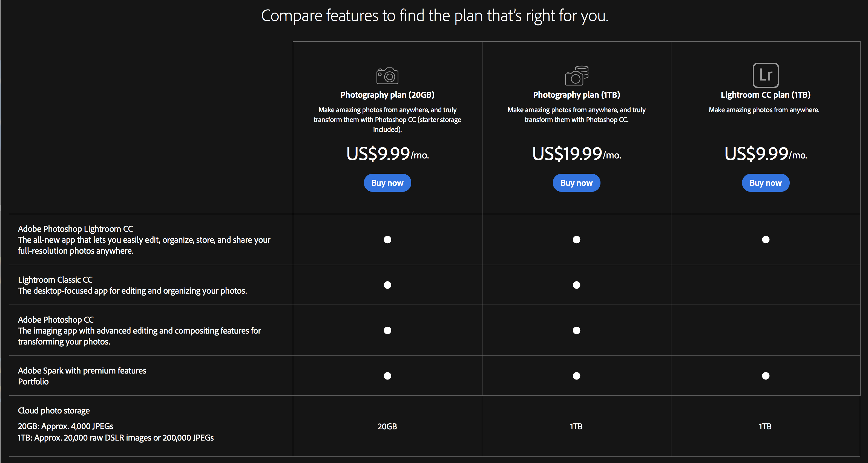Click Buy now for Photography plan (20GB)
868x463 pixels.
tap(387, 183)
